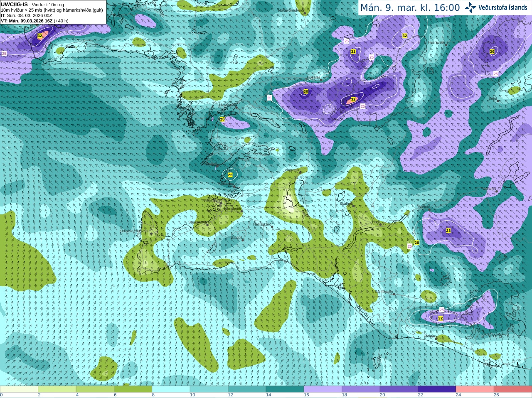The height and width of the screenshot is (398, 532).
Task: Pick the purple 18–20 legend swatch
Action: click(x=361, y=389)
